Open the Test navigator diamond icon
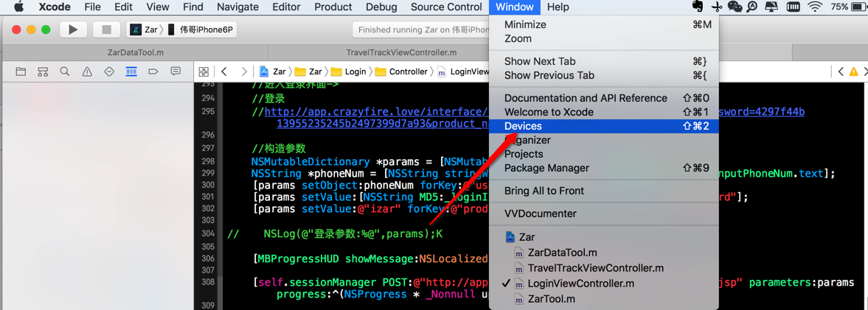The width and height of the screenshot is (868, 310). [x=109, y=71]
